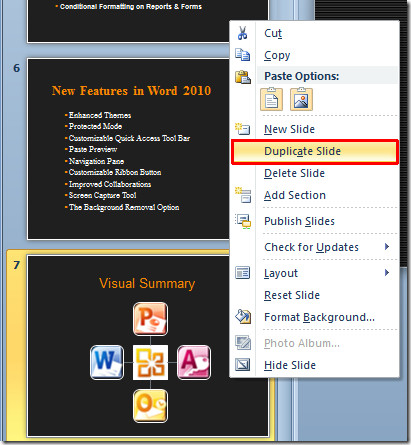
Task: Paste as picture icon
Action: click(301, 99)
